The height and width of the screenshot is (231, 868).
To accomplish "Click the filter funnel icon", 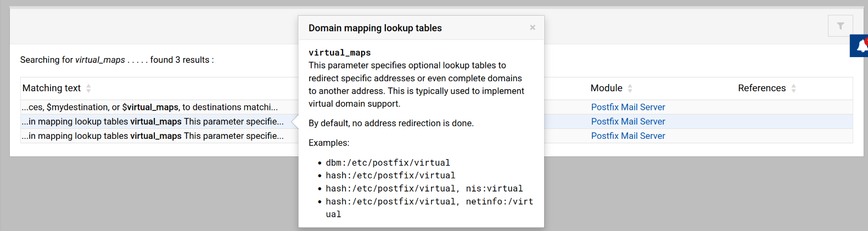I will 840,26.
